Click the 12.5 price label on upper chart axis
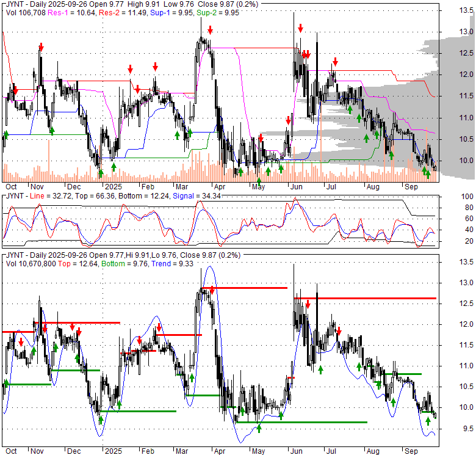This screenshot has width=476, height=455. (x=466, y=54)
